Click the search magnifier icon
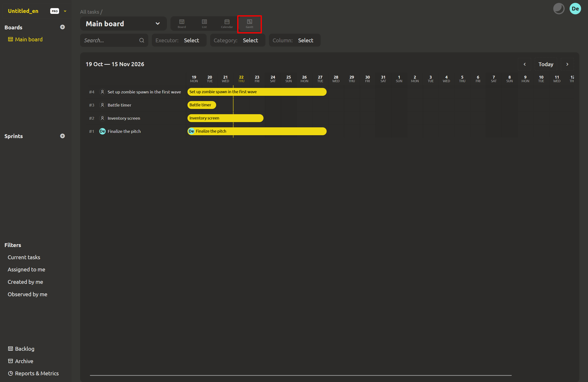588x382 pixels. click(142, 40)
